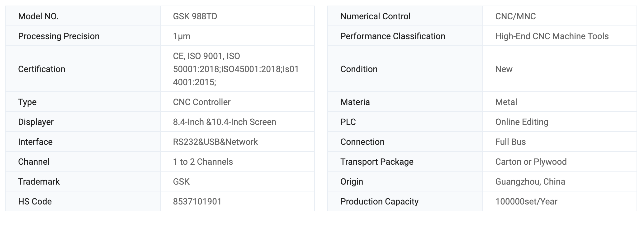The height and width of the screenshot is (225, 644).
Task: Click the GSK trademark value
Action: (181, 181)
